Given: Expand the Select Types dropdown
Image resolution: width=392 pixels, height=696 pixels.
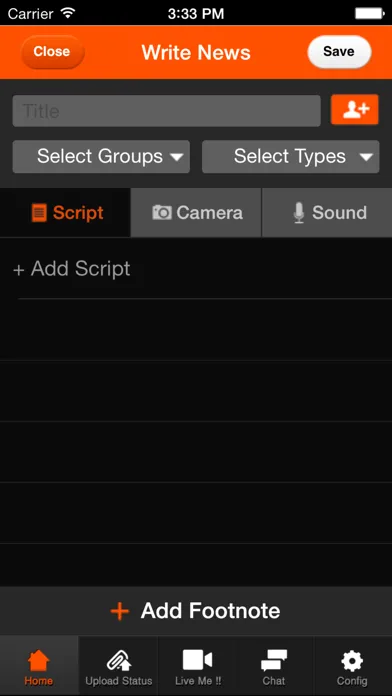Looking at the screenshot, I should coord(291,157).
